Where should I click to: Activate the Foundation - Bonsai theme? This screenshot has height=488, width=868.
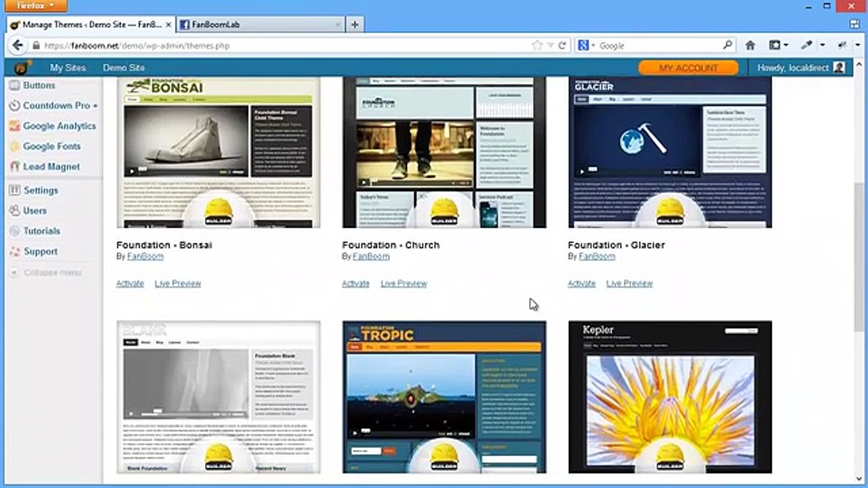(130, 283)
